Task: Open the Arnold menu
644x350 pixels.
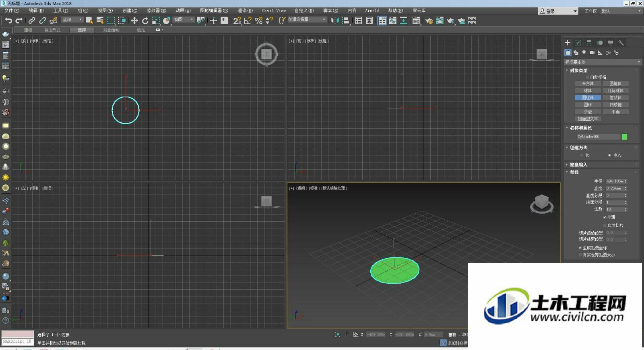Action: (x=372, y=11)
